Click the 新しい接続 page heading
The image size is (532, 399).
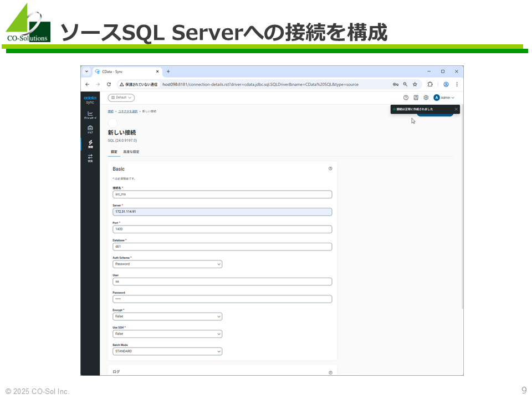(122, 132)
